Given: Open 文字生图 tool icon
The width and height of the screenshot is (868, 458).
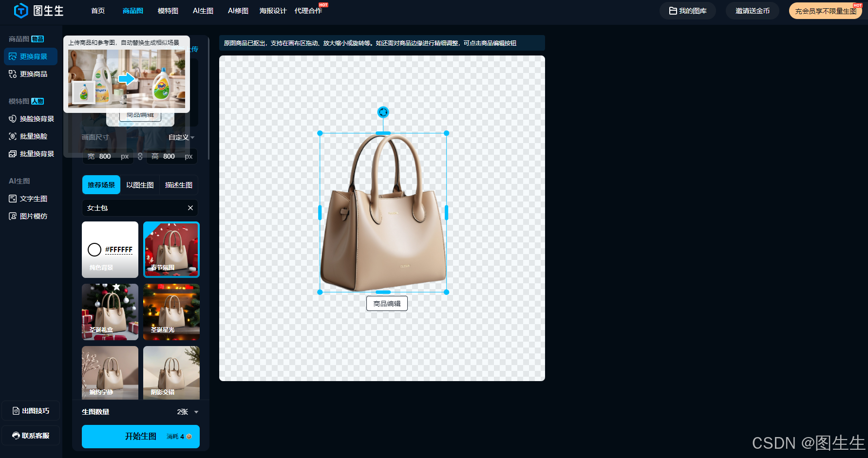Looking at the screenshot, I should pyautogui.click(x=13, y=199).
